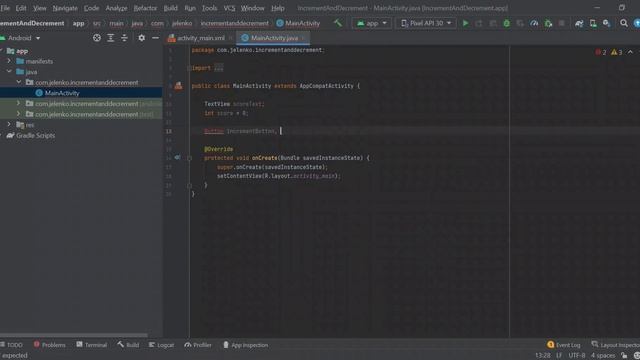Click the class name MainActivity in code
The width and height of the screenshot is (640, 360).
click(252, 86)
